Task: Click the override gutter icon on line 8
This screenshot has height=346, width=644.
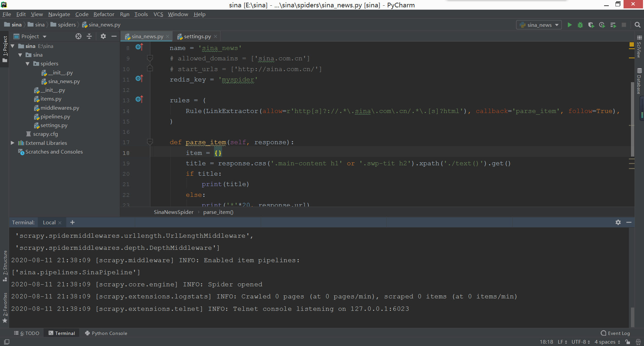Action: point(139,47)
